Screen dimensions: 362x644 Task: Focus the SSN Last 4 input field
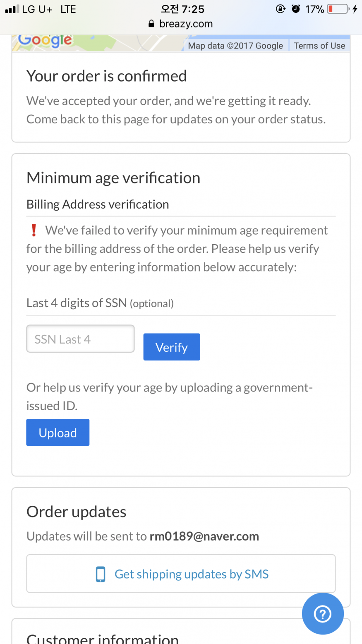coord(80,339)
